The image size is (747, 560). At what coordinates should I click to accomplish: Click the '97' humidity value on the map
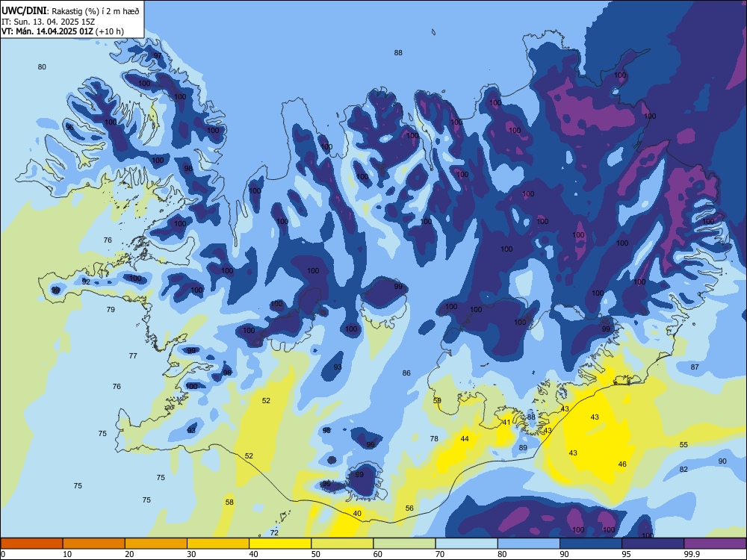157,56
